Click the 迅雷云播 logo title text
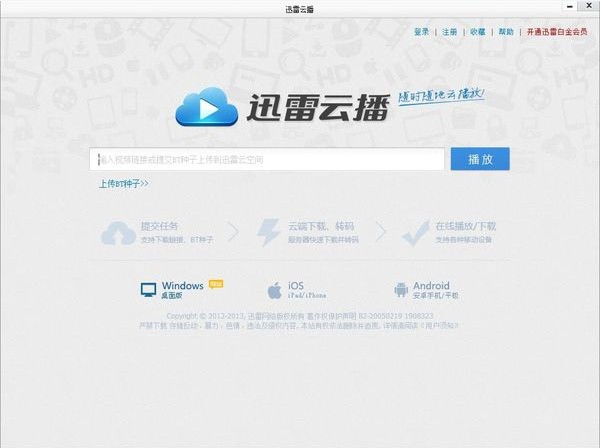The image size is (600, 448). pyautogui.click(x=318, y=107)
